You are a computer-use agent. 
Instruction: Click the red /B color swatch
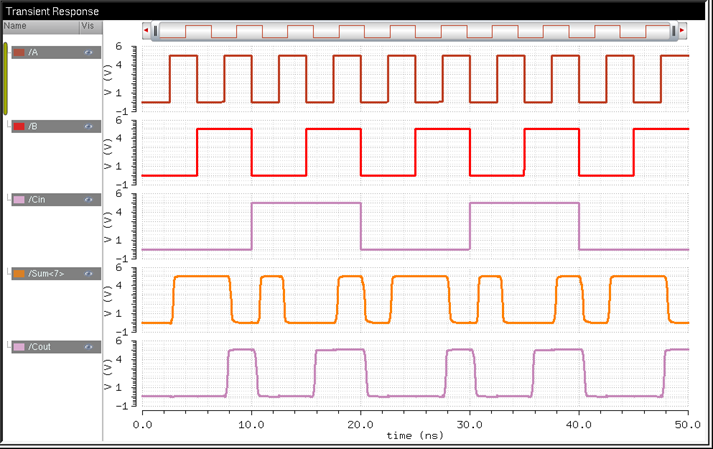click(18, 126)
